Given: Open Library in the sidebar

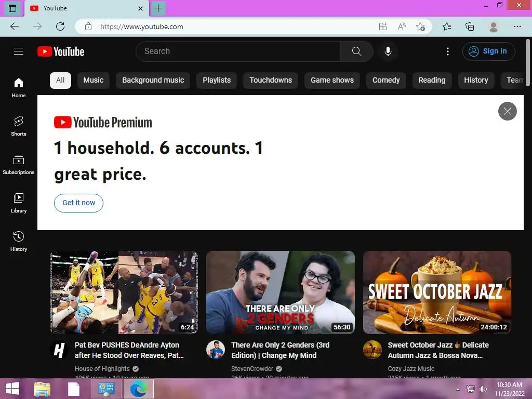Looking at the screenshot, I should pyautogui.click(x=19, y=203).
